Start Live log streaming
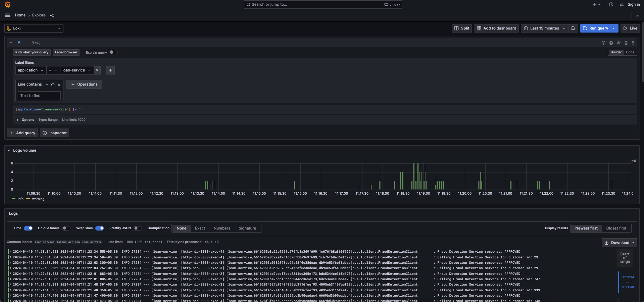The image size is (644, 302). pyautogui.click(x=630, y=28)
